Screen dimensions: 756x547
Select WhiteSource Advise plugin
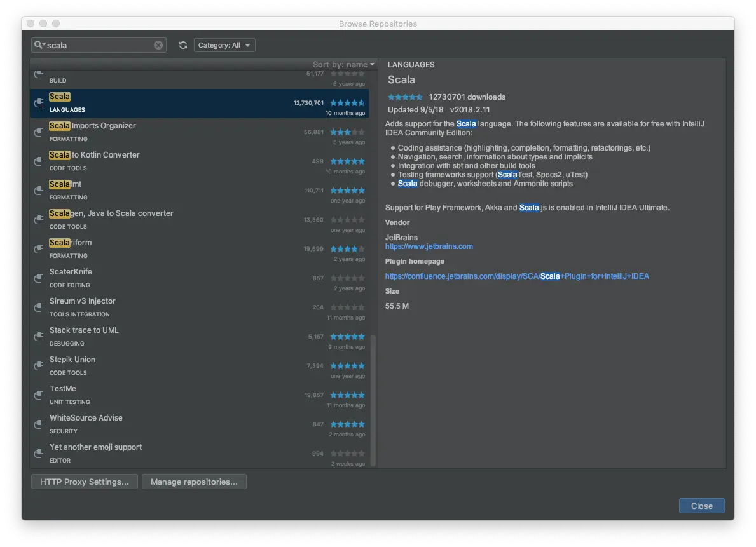pyautogui.click(x=199, y=424)
